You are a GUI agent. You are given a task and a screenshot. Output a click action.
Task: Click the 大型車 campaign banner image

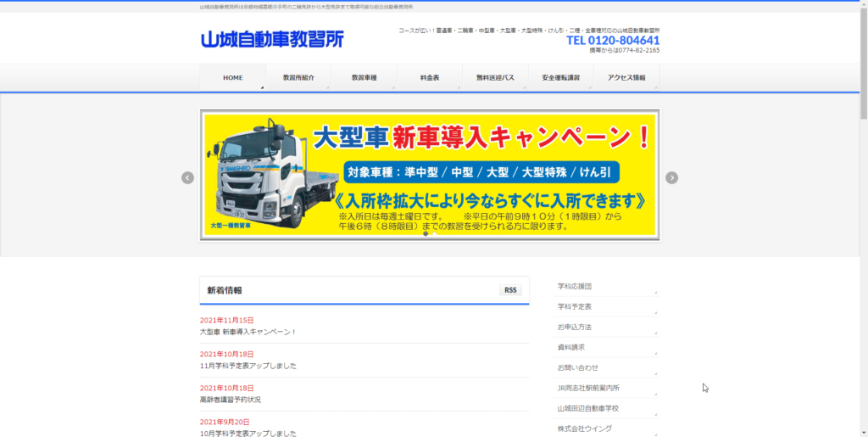click(430, 175)
